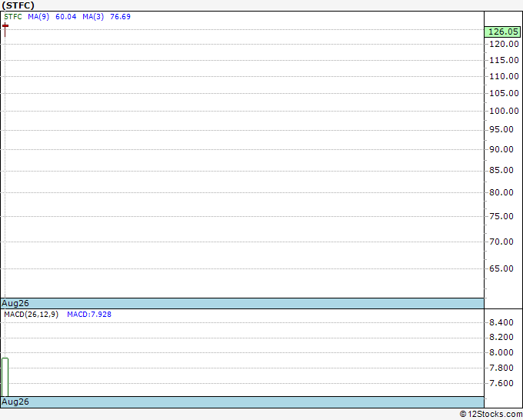Click the 120.00 price axis label
523x420 pixels.
pyautogui.click(x=504, y=44)
